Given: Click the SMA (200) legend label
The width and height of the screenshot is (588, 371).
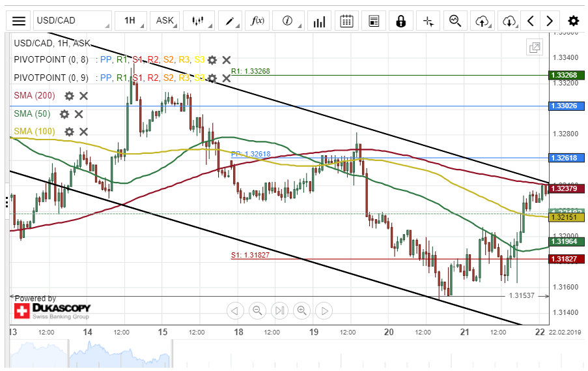Looking at the screenshot, I should pos(35,96).
